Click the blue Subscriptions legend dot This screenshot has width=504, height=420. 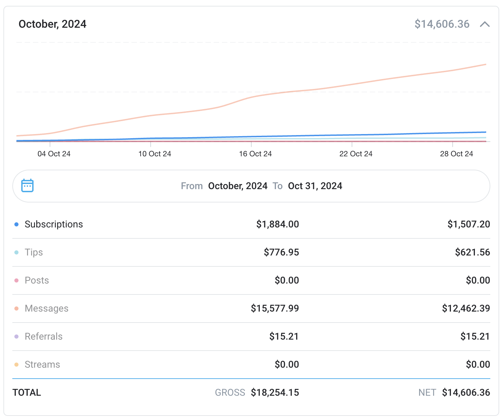(x=16, y=224)
